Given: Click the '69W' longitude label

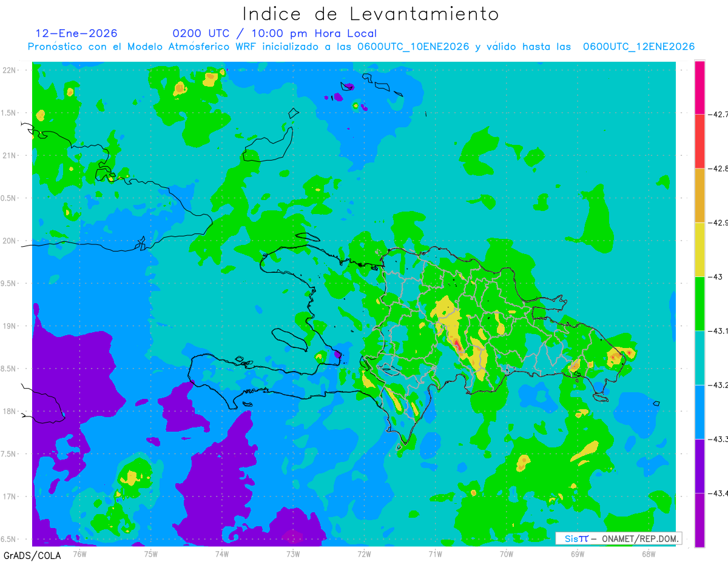Looking at the screenshot, I should pos(578,554).
